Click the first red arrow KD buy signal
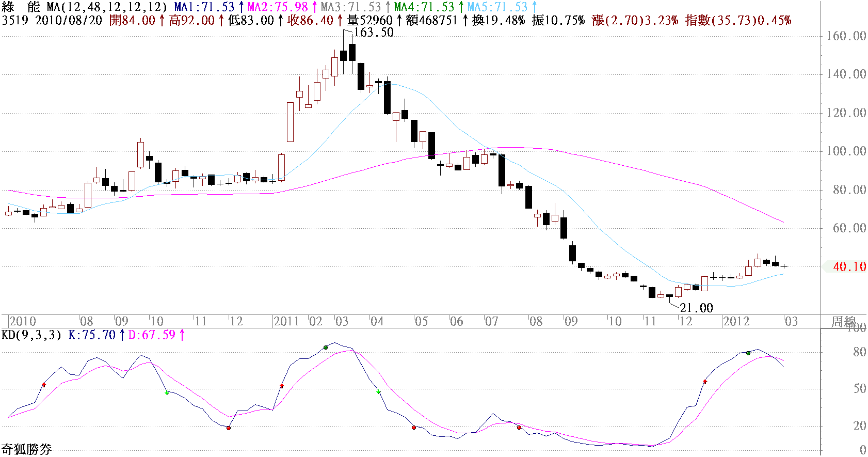Screen dimensions: 868x457 (x=44, y=385)
